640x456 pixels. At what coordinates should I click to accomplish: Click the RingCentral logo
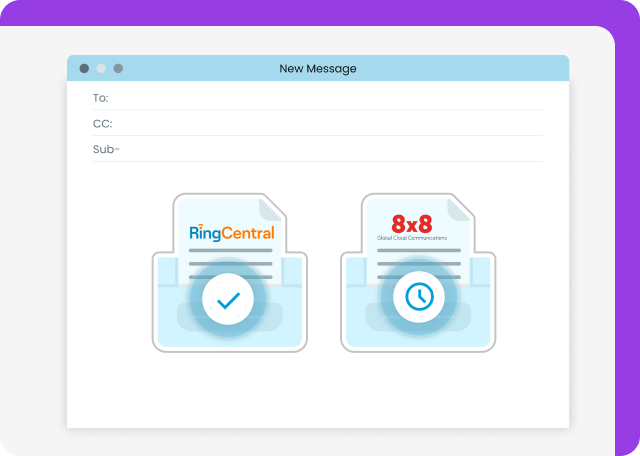(x=232, y=233)
